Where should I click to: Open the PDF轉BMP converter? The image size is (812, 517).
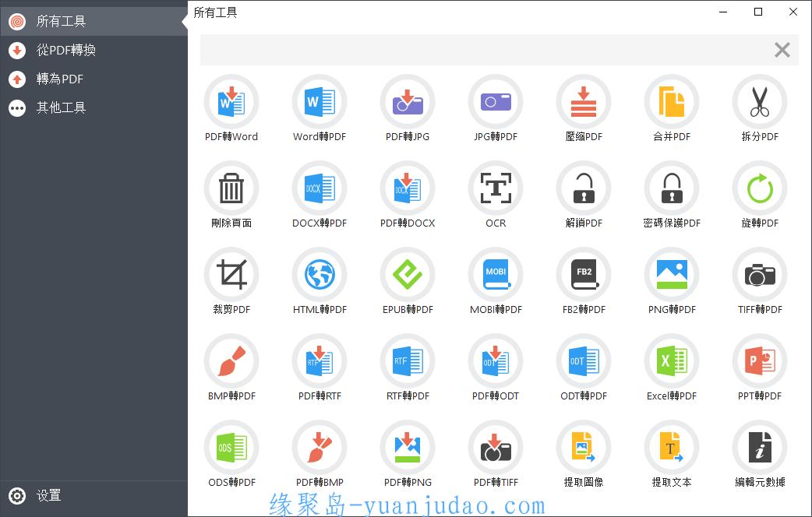pyautogui.click(x=320, y=448)
